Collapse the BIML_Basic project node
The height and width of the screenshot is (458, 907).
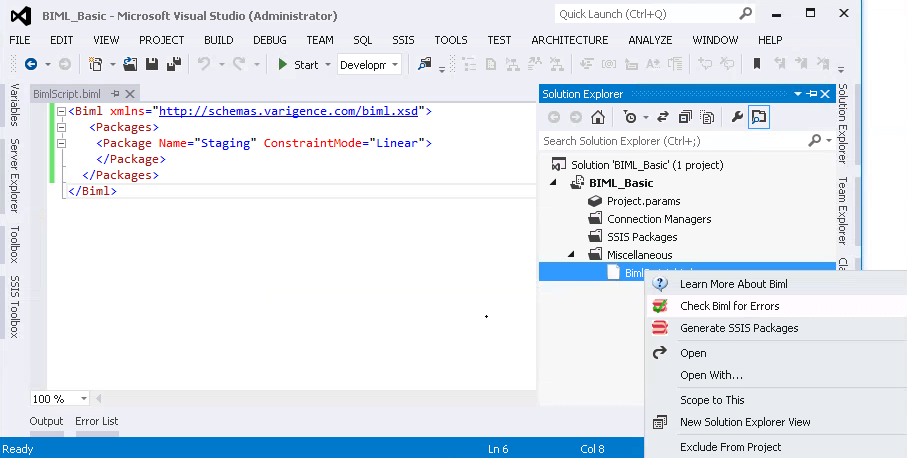(554, 183)
